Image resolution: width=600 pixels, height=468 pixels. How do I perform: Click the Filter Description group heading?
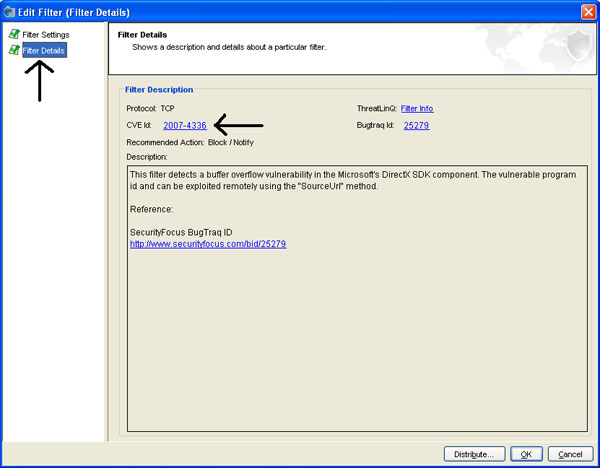pos(159,90)
